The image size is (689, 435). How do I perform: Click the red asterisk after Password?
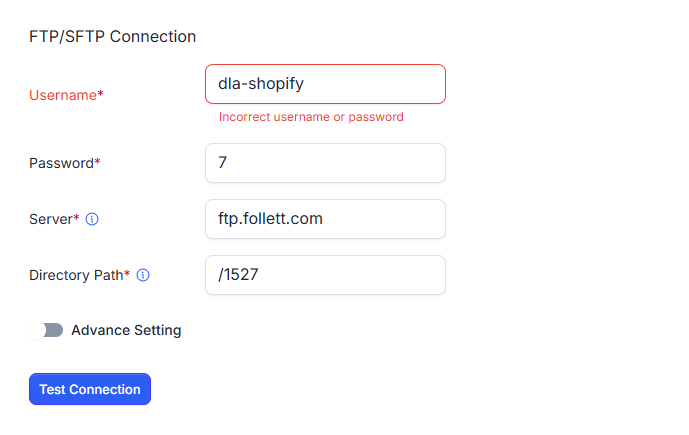click(x=97, y=162)
